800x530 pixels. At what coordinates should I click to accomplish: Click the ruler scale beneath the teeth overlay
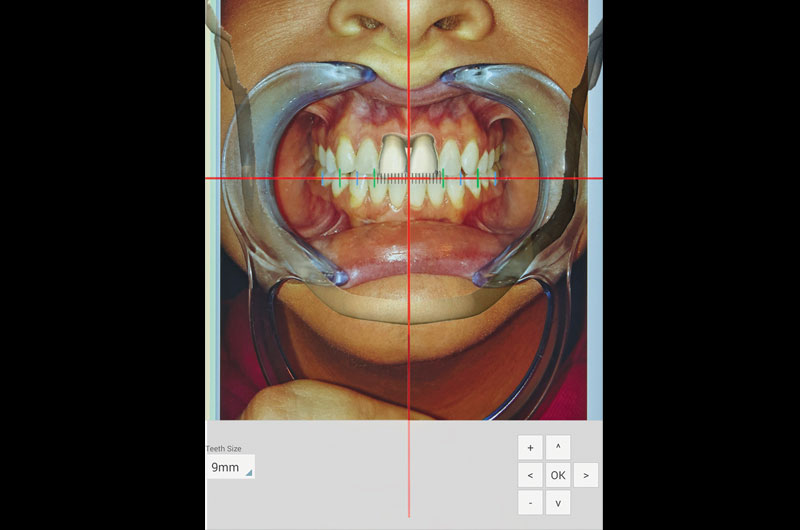(408, 178)
